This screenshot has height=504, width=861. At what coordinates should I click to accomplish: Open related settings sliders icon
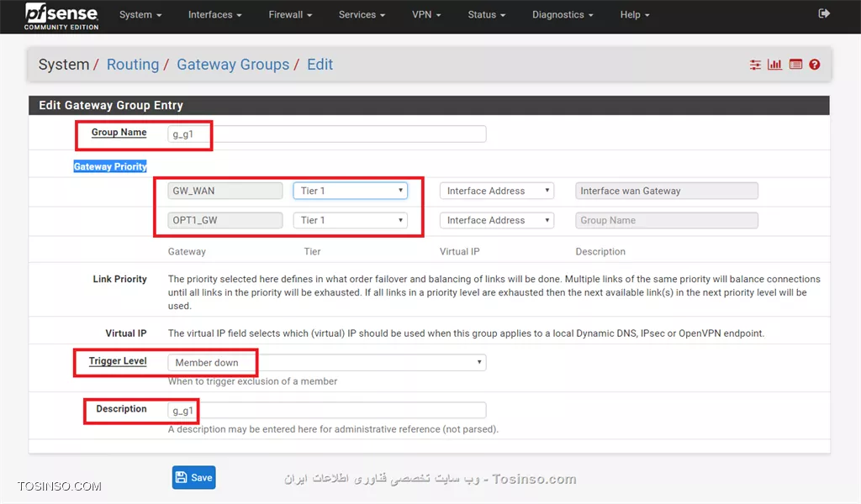click(x=755, y=65)
